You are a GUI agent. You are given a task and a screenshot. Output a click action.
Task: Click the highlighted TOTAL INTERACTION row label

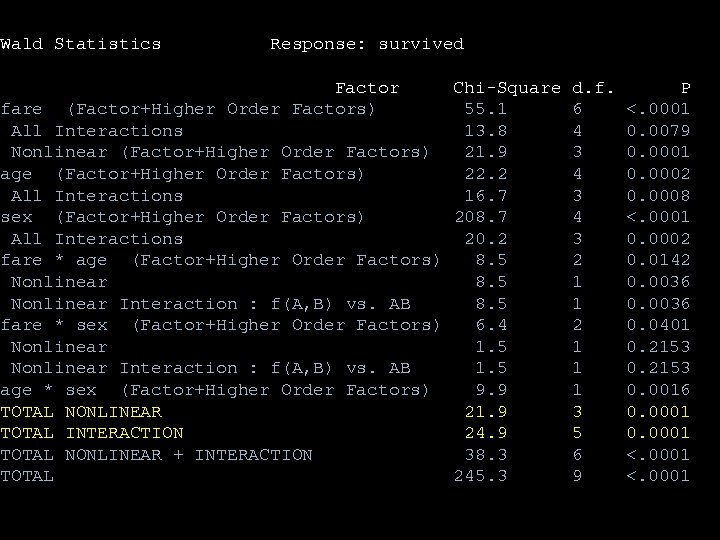point(92,433)
